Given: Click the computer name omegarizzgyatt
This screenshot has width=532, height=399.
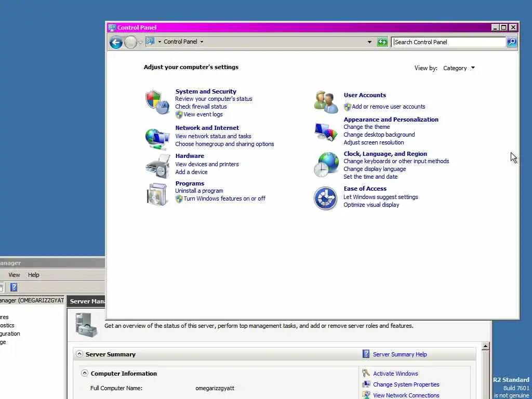Looking at the screenshot, I should pyautogui.click(x=215, y=388).
